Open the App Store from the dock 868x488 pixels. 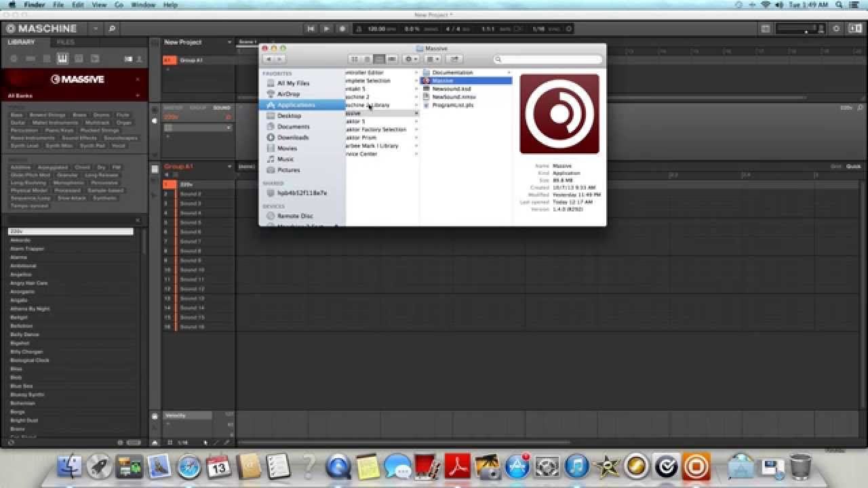point(517,466)
